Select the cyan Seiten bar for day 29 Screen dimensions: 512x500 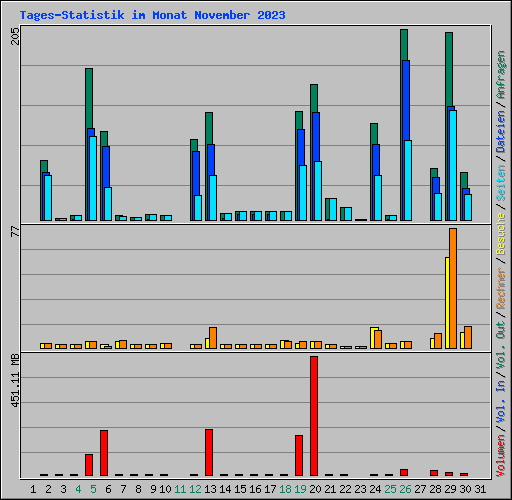pyautogui.click(x=453, y=165)
